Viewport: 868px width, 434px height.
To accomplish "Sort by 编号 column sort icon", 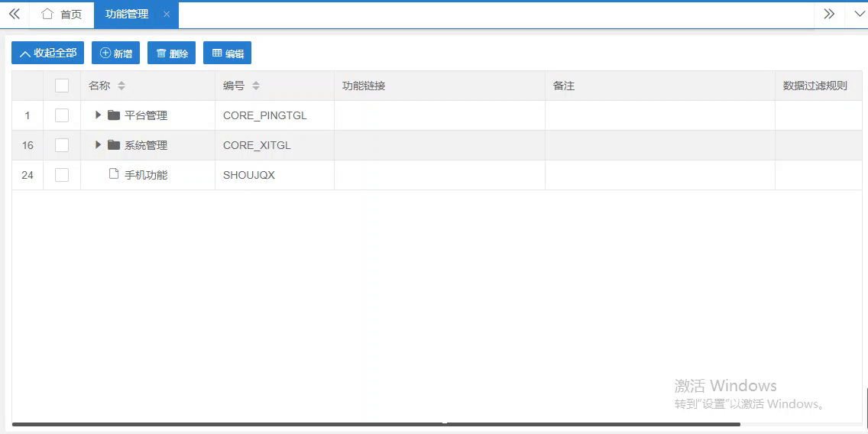I will (x=256, y=86).
